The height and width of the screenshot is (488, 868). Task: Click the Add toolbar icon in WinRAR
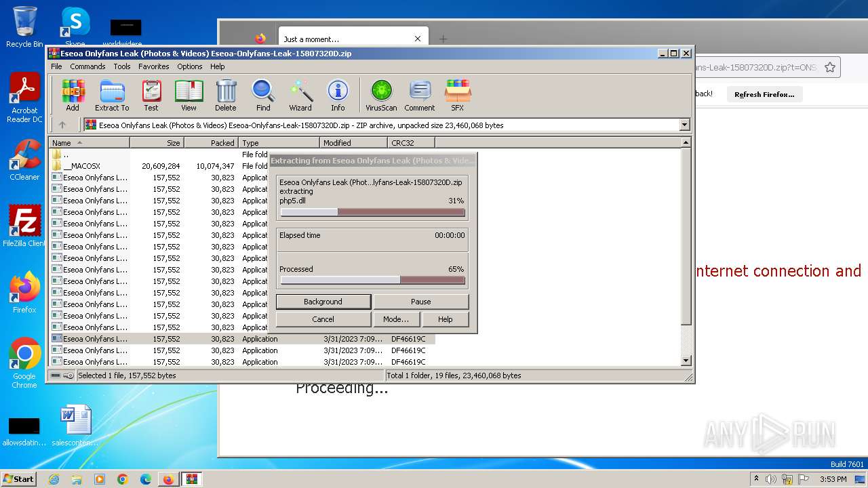[73, 95]
